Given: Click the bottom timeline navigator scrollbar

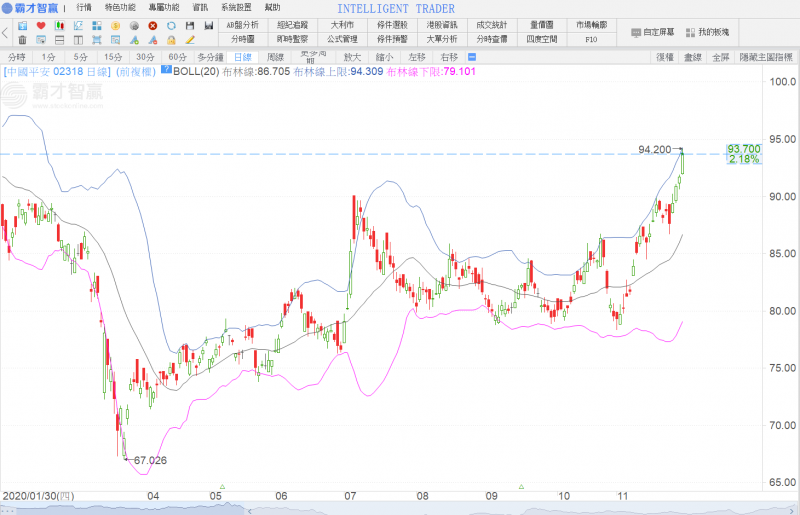Looking at the screenshot, I should click(x=400, y=508).
